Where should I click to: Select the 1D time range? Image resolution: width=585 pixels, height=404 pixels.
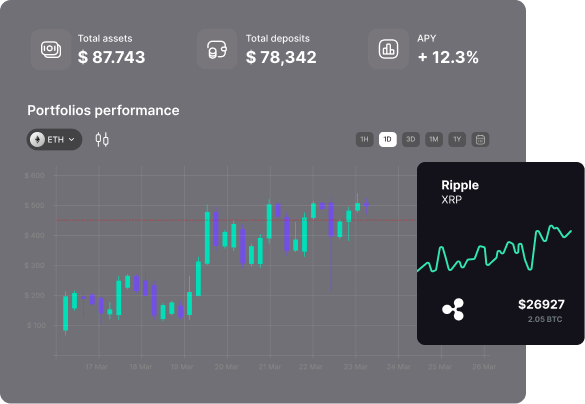point(388,140)
